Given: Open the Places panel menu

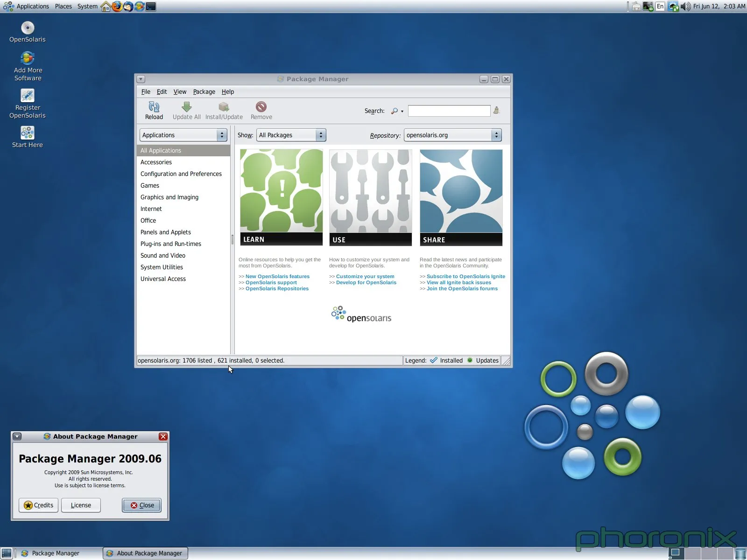Looking at the screenshot, I should (x=63, y=7).
